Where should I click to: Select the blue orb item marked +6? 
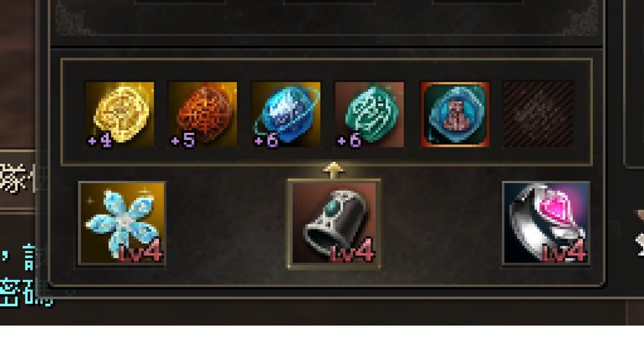coord(286,114)
